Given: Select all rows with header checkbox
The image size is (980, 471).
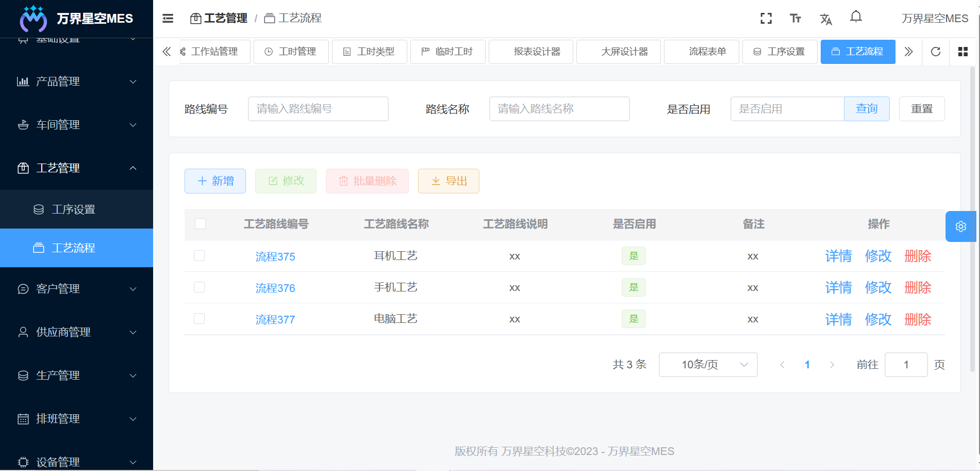Looking at the screenshot, I should 201,223.
